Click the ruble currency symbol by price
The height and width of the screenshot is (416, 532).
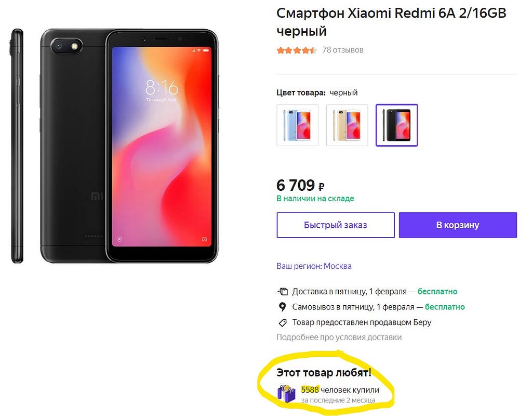321,186
